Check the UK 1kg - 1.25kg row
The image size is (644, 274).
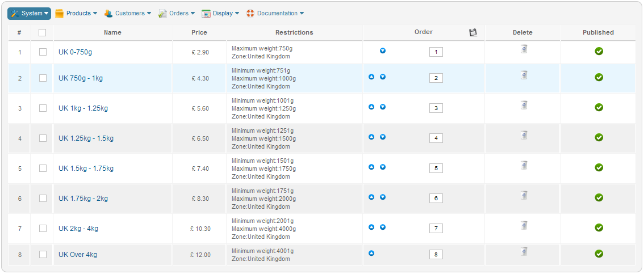click(43, 108)
